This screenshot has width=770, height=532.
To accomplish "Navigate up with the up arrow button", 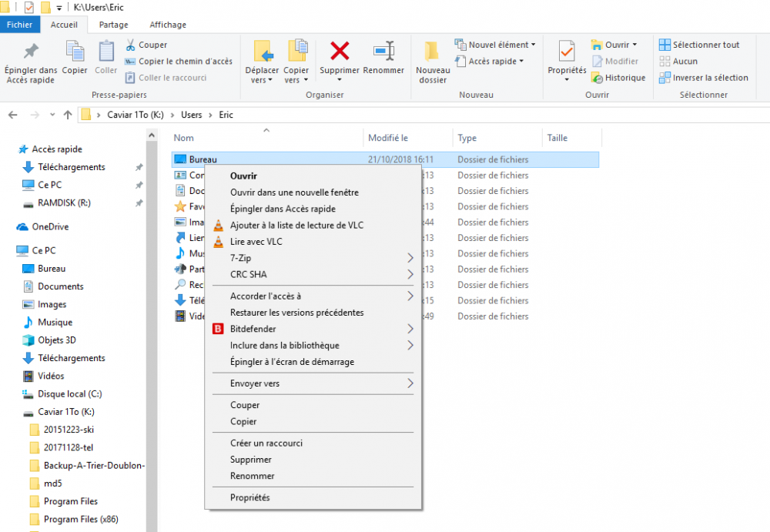I will [68, 115].
